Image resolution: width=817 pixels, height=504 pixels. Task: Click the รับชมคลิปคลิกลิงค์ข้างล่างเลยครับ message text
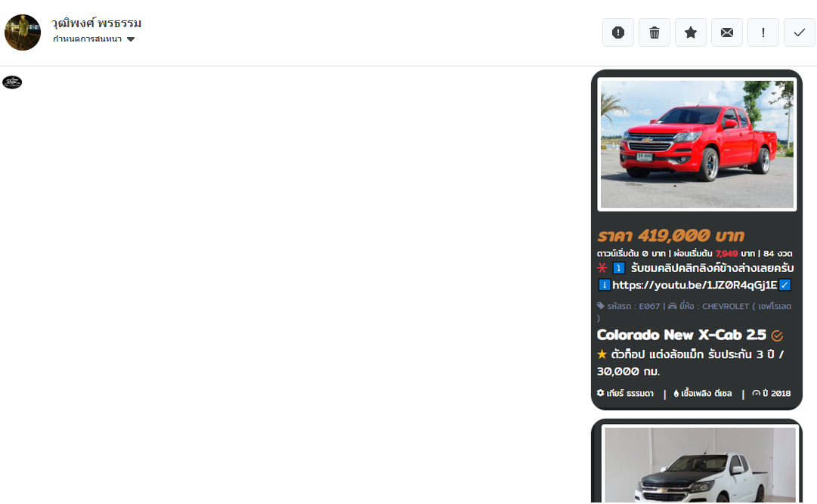pos(712,268)
